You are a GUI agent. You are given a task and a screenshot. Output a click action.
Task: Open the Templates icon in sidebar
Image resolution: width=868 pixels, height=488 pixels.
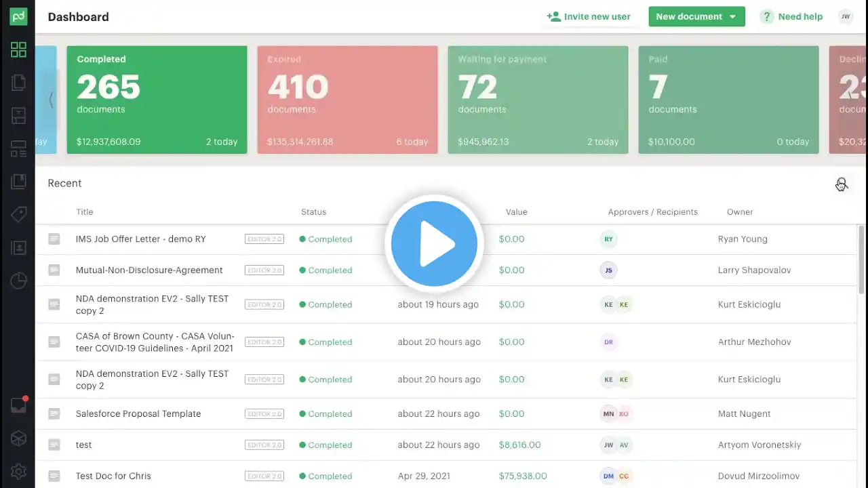coord(18,116)
